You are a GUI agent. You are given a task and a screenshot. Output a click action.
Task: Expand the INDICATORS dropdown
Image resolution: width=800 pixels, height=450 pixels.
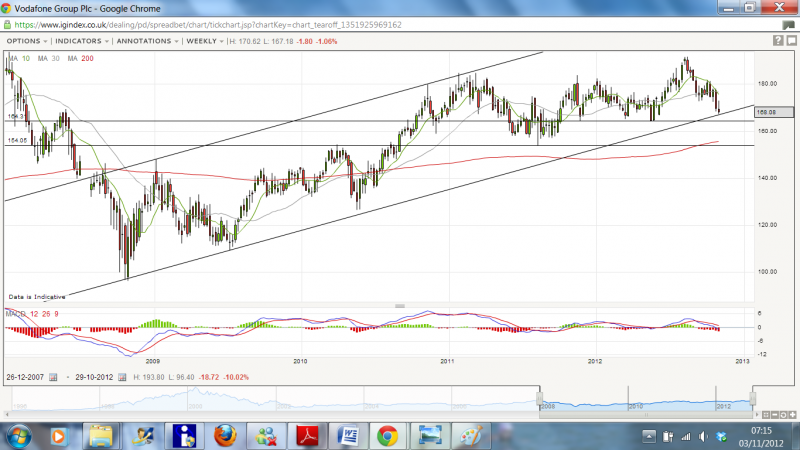point(84,41)
